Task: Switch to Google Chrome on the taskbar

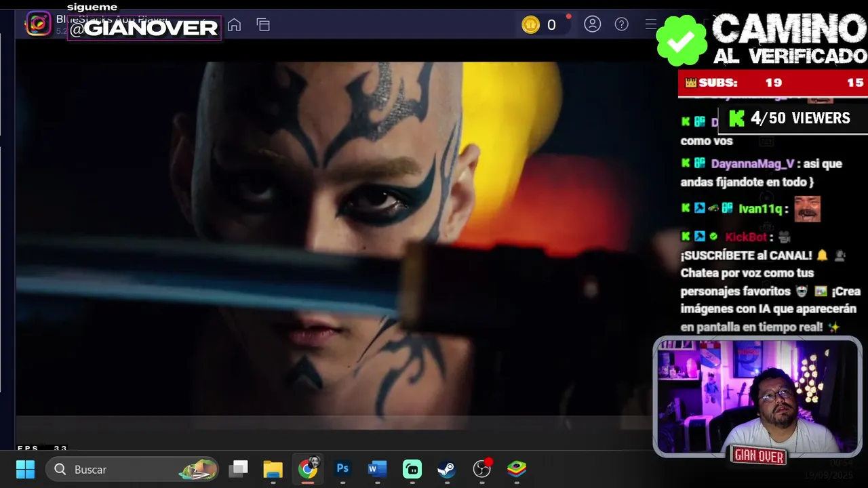Action: 308,468
